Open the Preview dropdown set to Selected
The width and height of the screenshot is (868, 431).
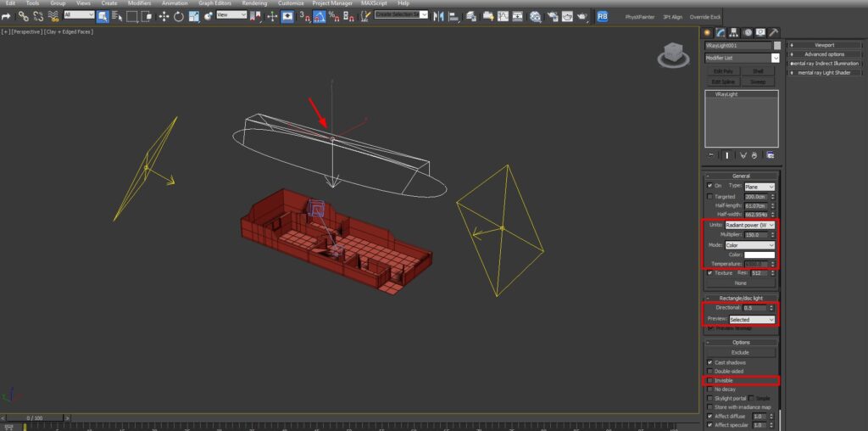coord(753,320)
